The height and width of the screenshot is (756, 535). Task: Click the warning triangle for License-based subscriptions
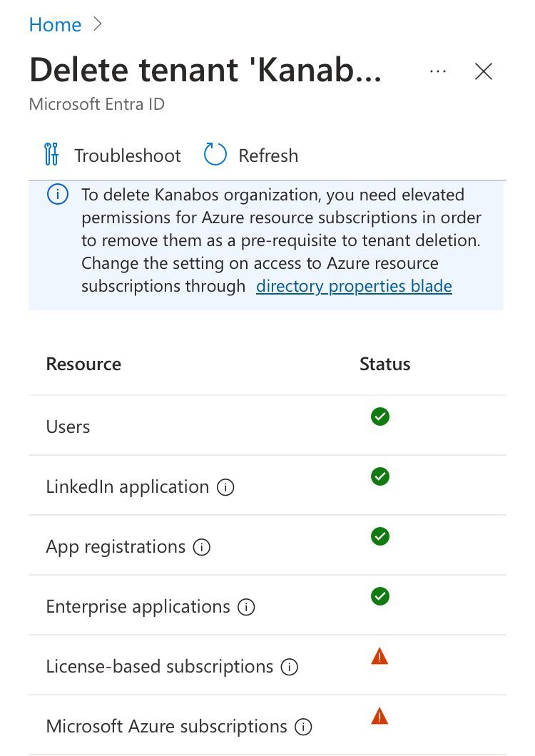click(x=379, y=656)
